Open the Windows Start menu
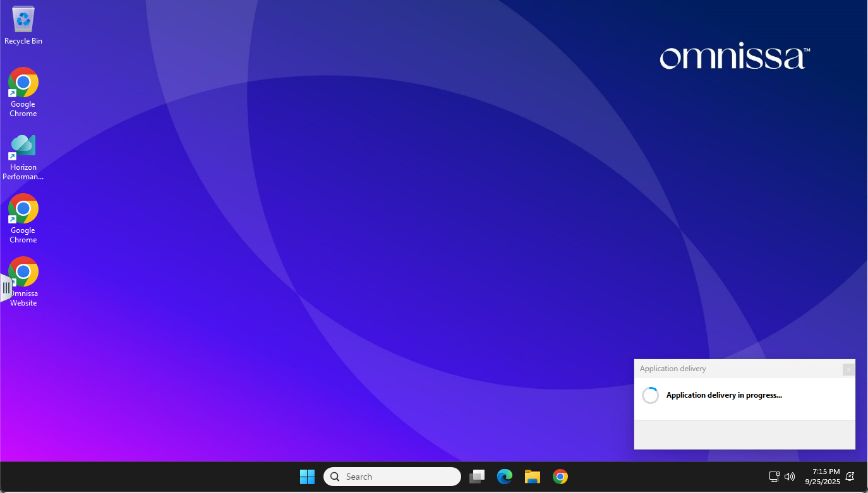The image size is (868, 493). tap(307, 477)
